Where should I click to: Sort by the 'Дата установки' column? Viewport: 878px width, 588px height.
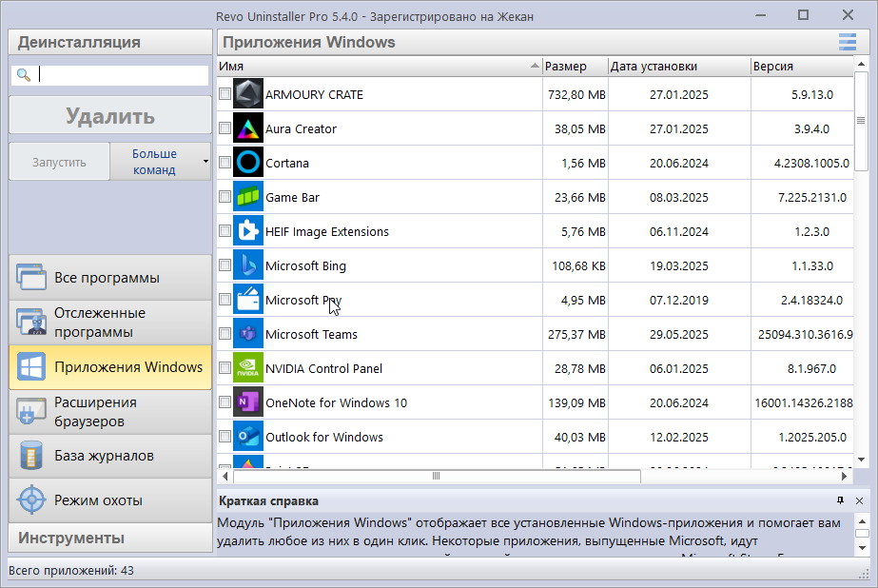pos(678,66)
